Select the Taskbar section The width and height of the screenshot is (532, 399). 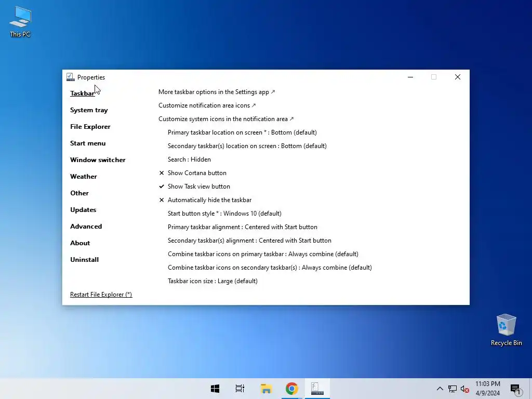82,94
